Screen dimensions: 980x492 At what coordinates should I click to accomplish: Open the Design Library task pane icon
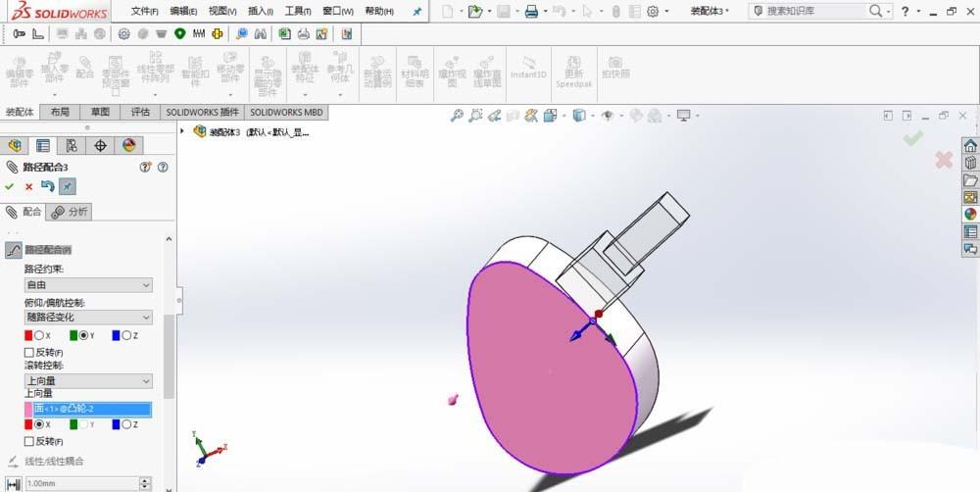970,163
